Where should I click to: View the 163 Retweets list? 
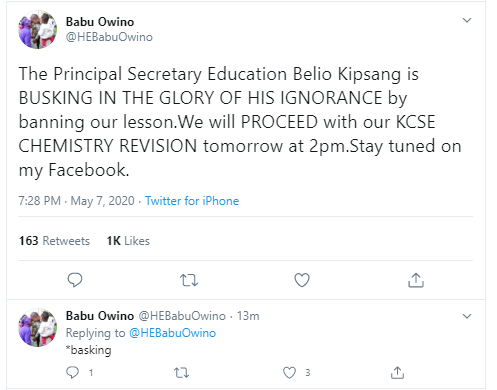[x=54, y=241]
